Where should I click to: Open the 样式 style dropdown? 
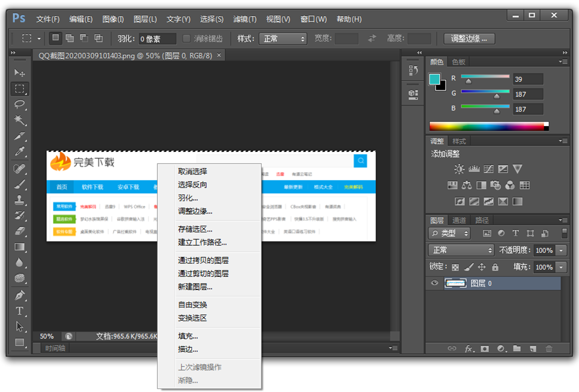point(283,38)
